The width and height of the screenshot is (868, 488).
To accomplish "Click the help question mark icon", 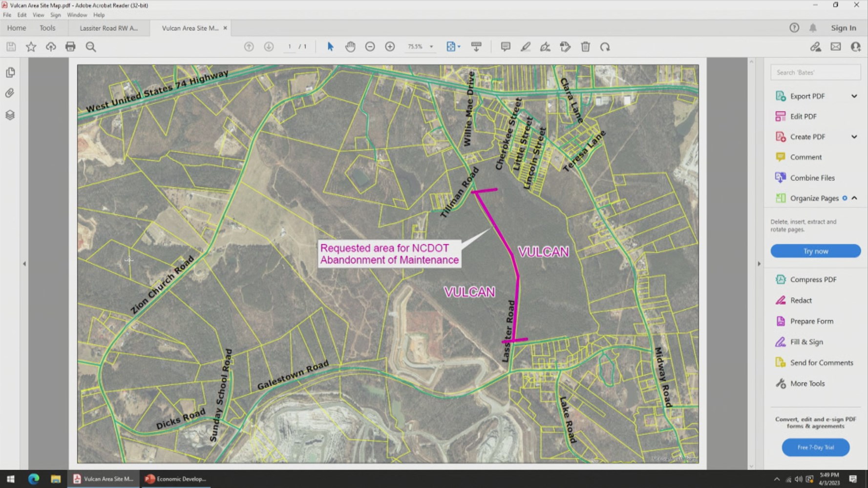I will click(x=794, y=28).
